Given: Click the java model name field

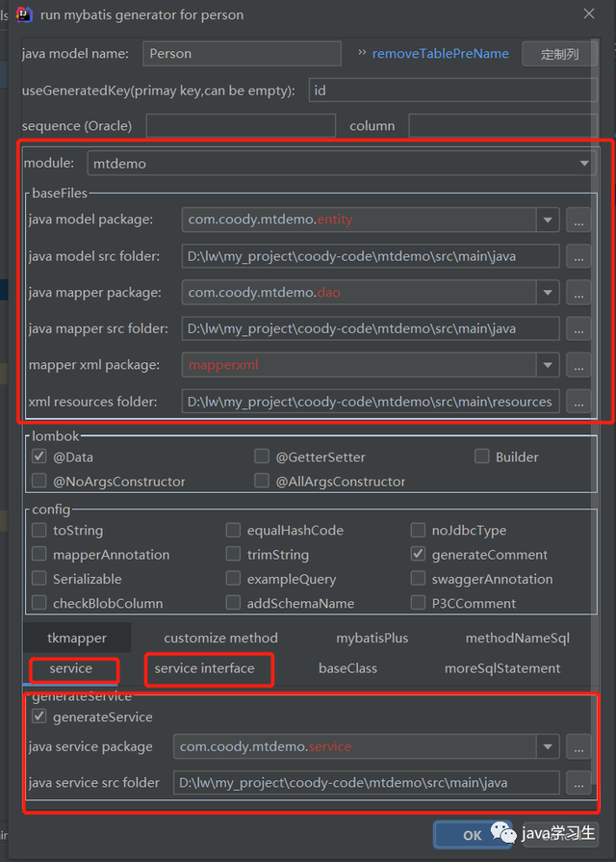Looking at the screenshot, I should click(242, 54).
